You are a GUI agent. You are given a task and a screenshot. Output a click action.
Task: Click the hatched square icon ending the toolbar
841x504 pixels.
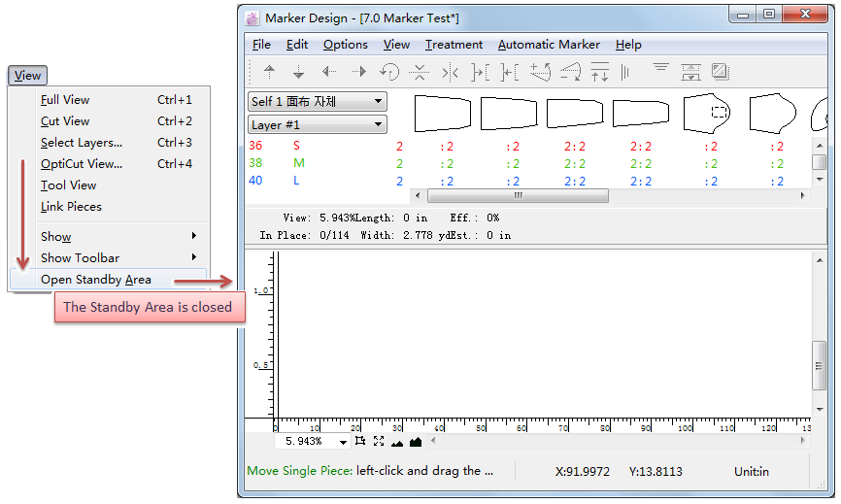(x=720, y=72)
